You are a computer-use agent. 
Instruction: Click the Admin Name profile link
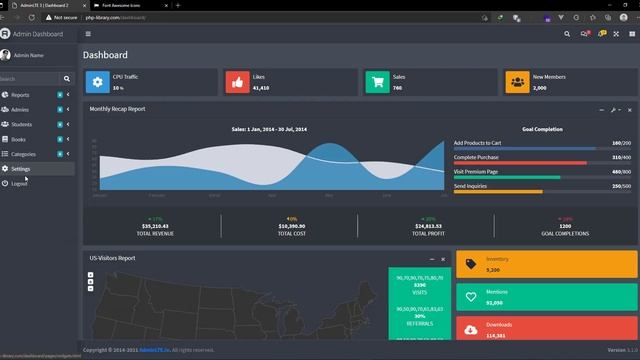point(29,55)
